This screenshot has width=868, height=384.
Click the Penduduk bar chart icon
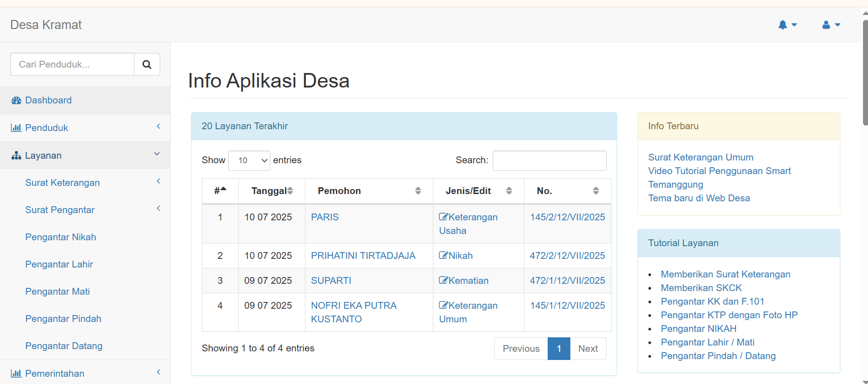16,128
